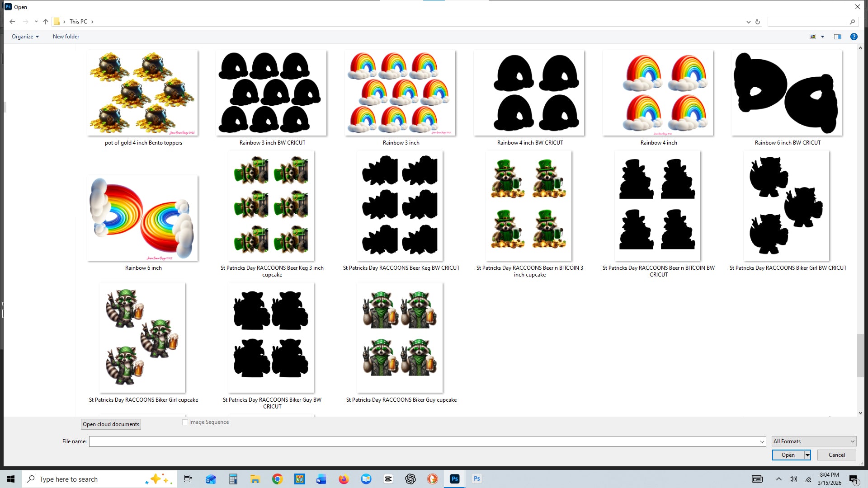Enable the Image Sequence checkbox
The image size is (868, 488).
[x=185, y=422]
